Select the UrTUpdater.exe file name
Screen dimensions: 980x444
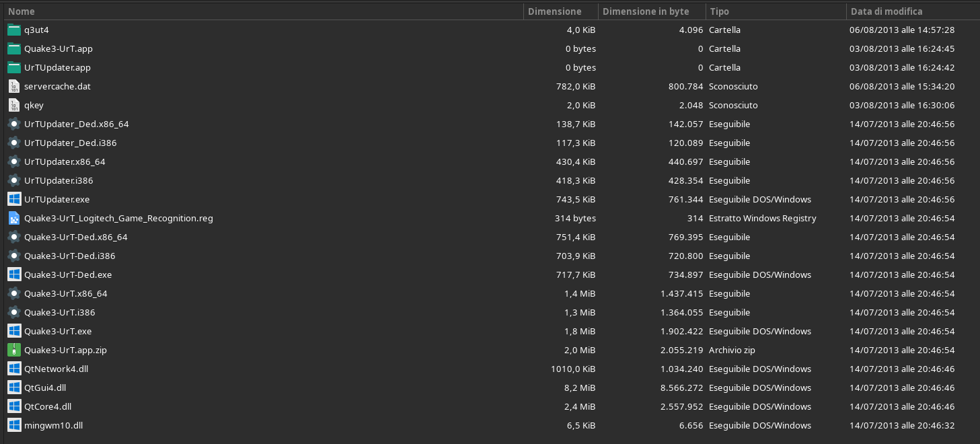click(56, 199)
